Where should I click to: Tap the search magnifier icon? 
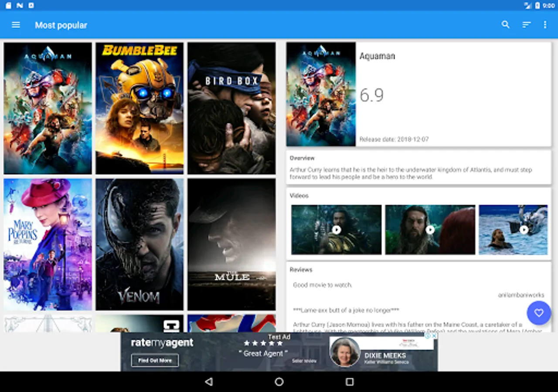(x=505, y=25)
